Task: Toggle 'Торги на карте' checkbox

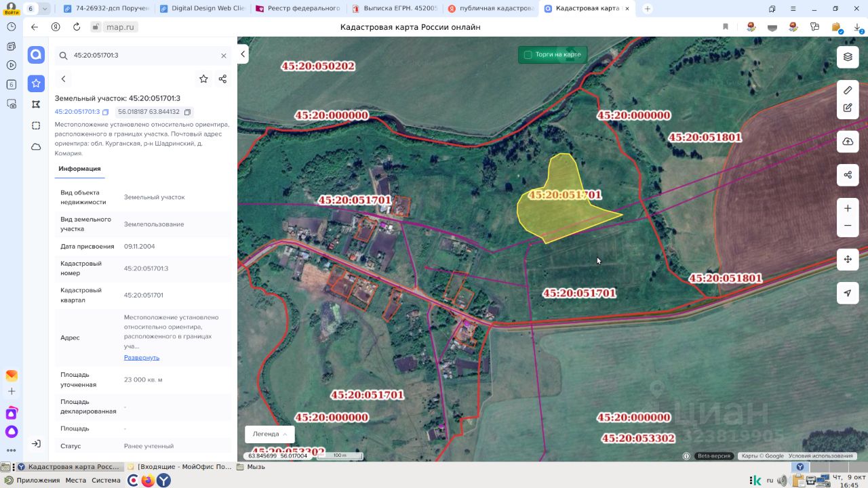Action: point(528,55)
